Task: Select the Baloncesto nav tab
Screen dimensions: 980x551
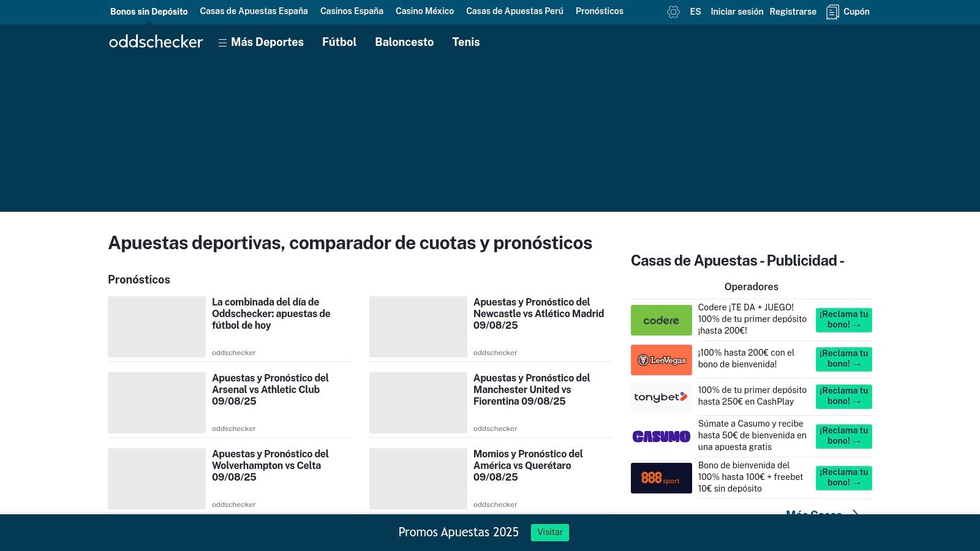Action: 404,42
